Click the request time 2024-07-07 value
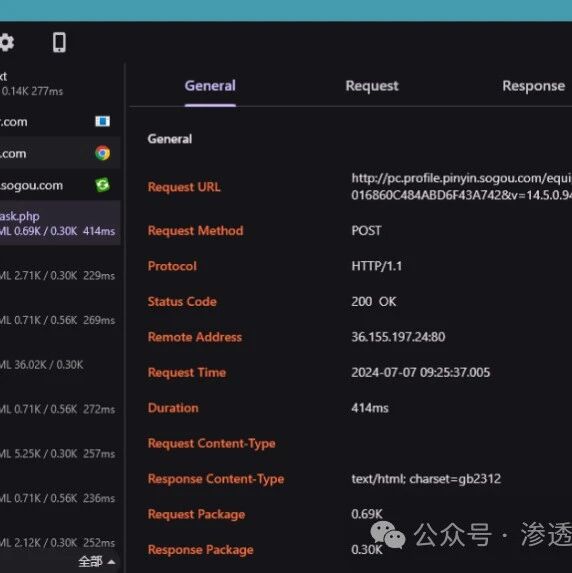This screenshot has height=573, width=572. tap(420, 372)
